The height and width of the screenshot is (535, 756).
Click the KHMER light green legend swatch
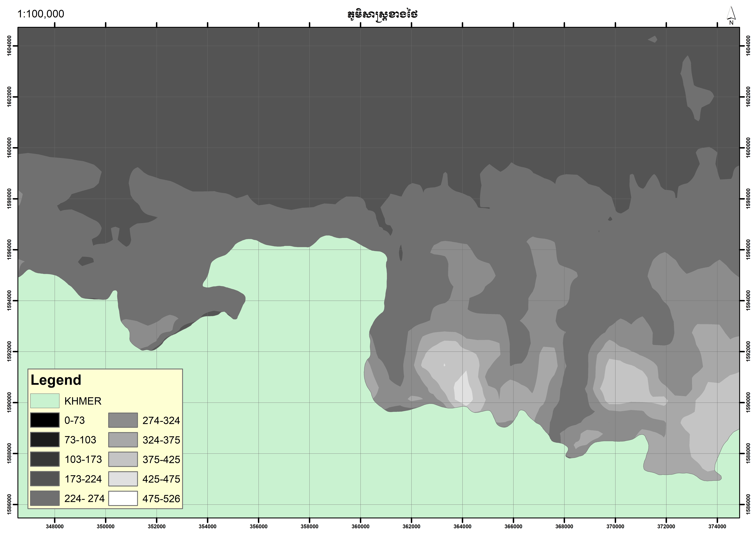coord(45,401)
